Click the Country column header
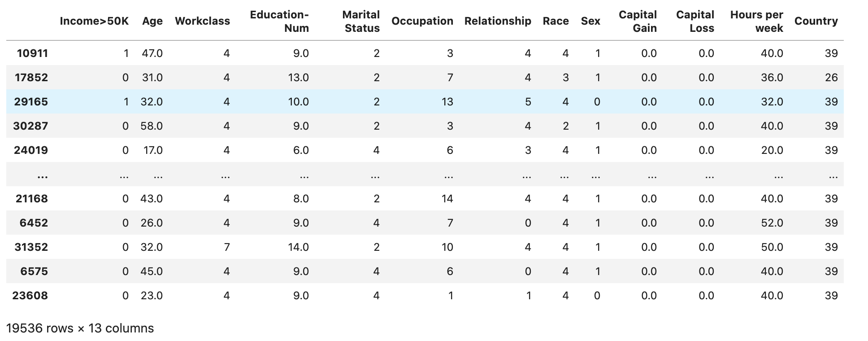The image size is (868, 341). click(x=816, y=21)
